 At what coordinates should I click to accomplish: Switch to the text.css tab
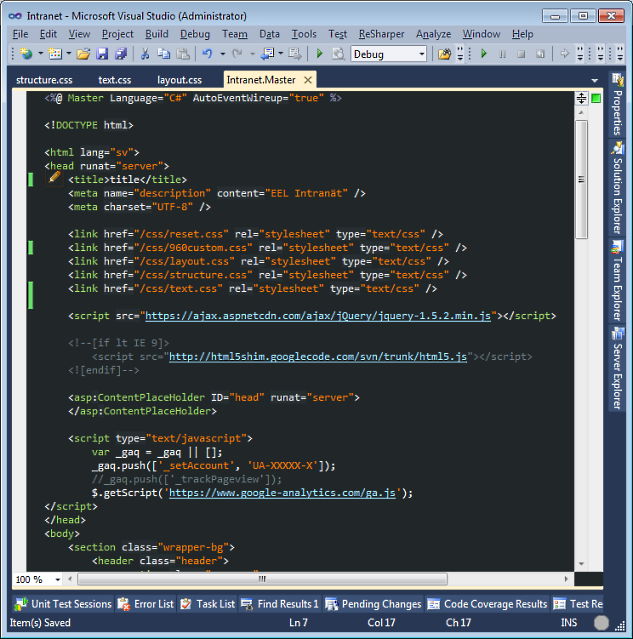[115, 80]
